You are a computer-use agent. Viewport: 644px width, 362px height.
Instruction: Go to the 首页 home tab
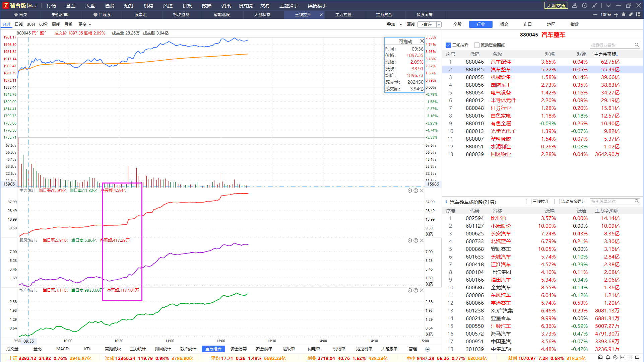pos(21,15)
